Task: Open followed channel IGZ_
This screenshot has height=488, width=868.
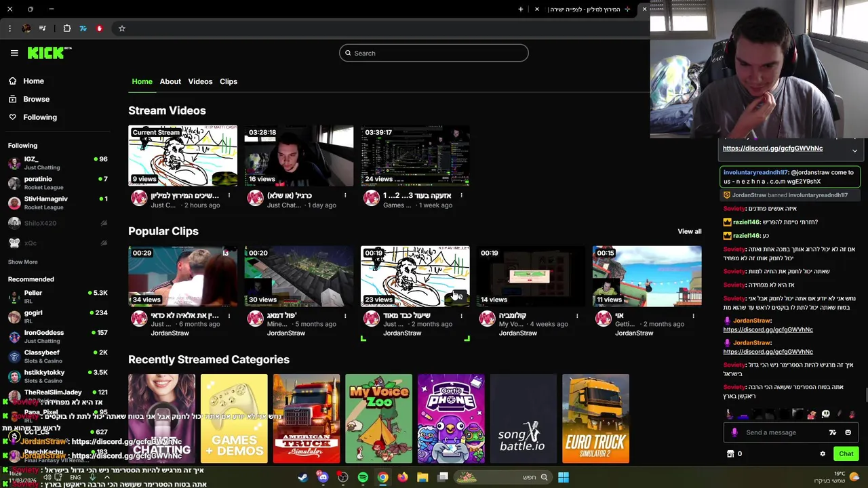Action: coord(58,163)
